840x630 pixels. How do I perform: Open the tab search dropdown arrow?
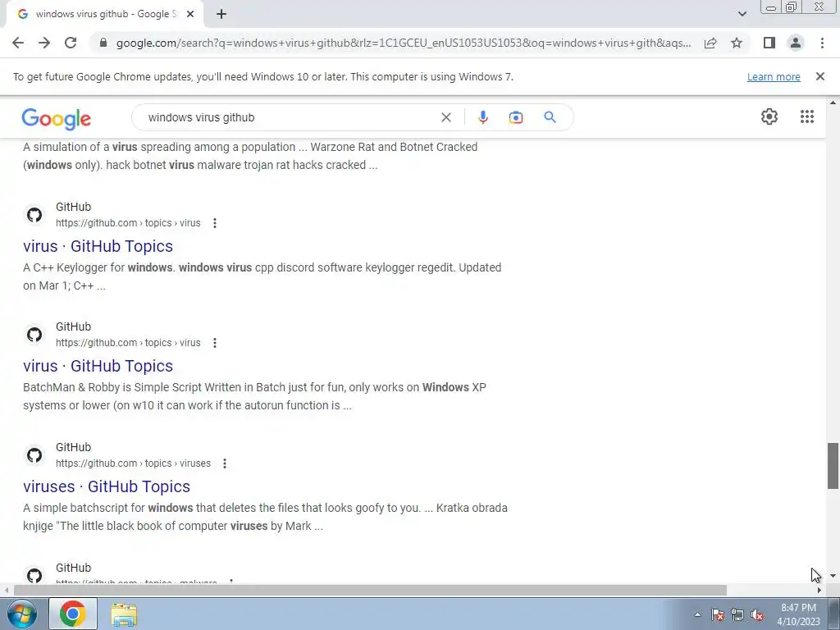(742, 14)
